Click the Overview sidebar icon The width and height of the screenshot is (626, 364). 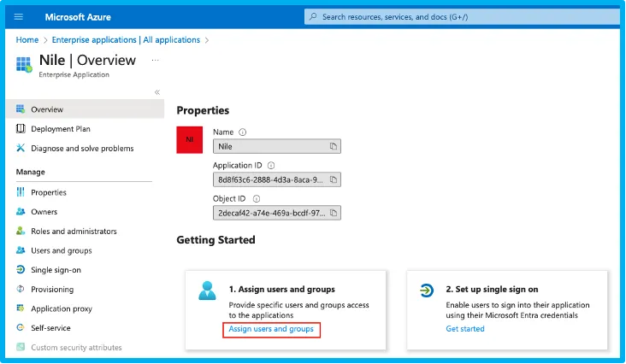[x=21, y=109]
